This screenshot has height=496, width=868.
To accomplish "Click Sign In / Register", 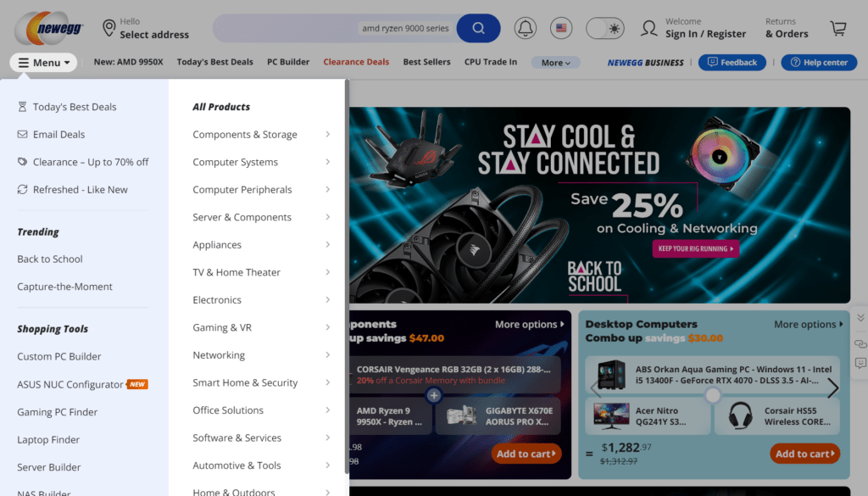I will click(x=705, y=34).
